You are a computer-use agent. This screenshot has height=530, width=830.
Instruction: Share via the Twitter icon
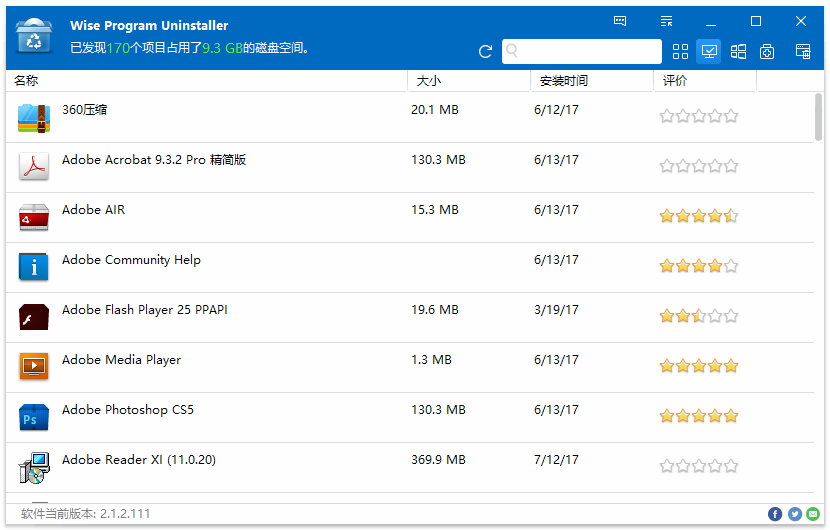(x=795, y=514)
